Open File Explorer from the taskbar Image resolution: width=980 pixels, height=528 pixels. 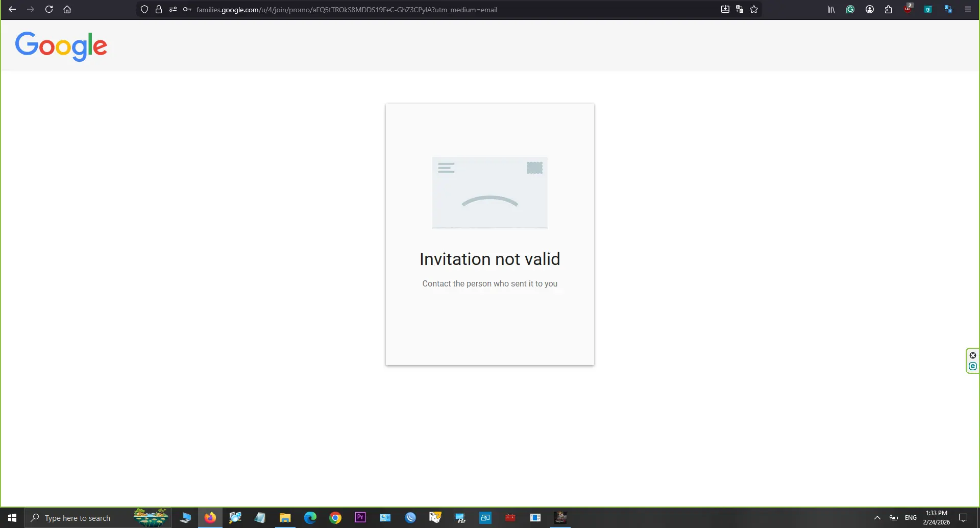(x=285, y=518)
